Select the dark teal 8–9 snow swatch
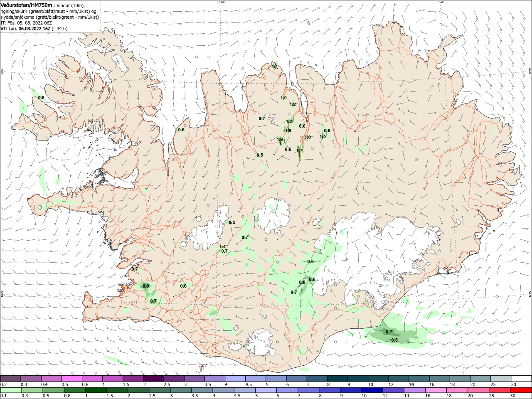 tap(338, 379)
